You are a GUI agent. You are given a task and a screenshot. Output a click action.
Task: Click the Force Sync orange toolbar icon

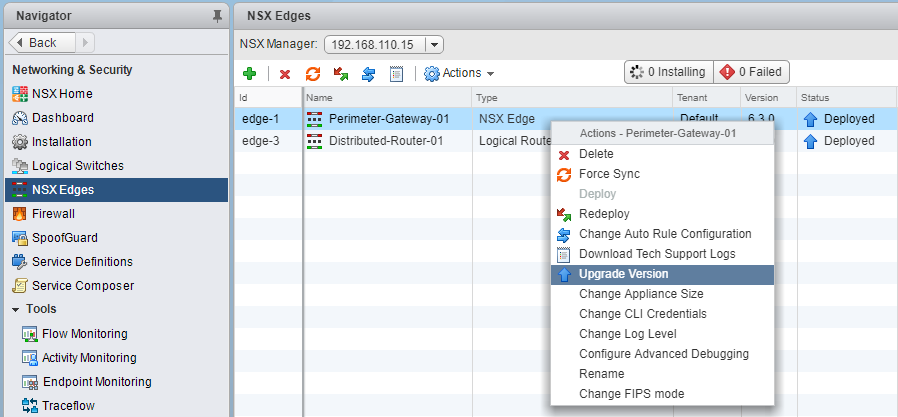coord(313,73)
